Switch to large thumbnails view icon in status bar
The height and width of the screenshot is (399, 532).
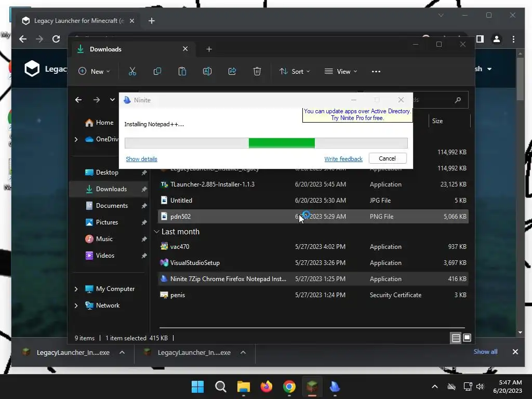[x=467, y=338]
